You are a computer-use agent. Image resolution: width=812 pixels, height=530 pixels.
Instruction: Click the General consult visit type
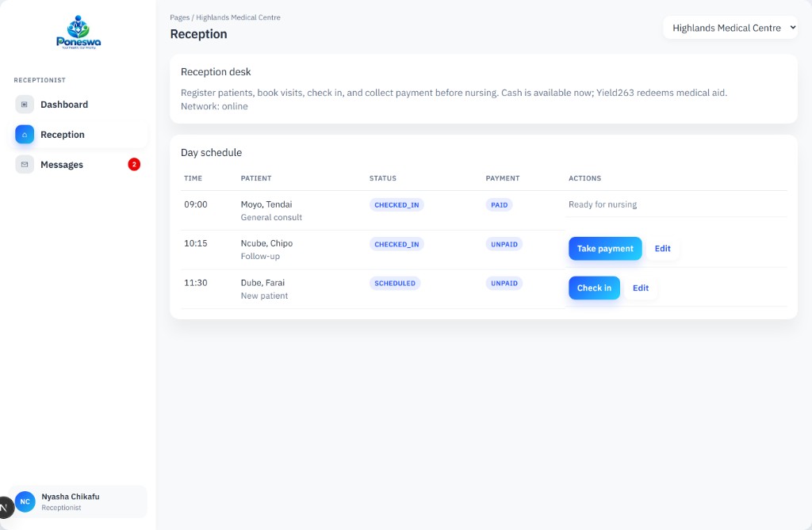[x=271, y=217]
